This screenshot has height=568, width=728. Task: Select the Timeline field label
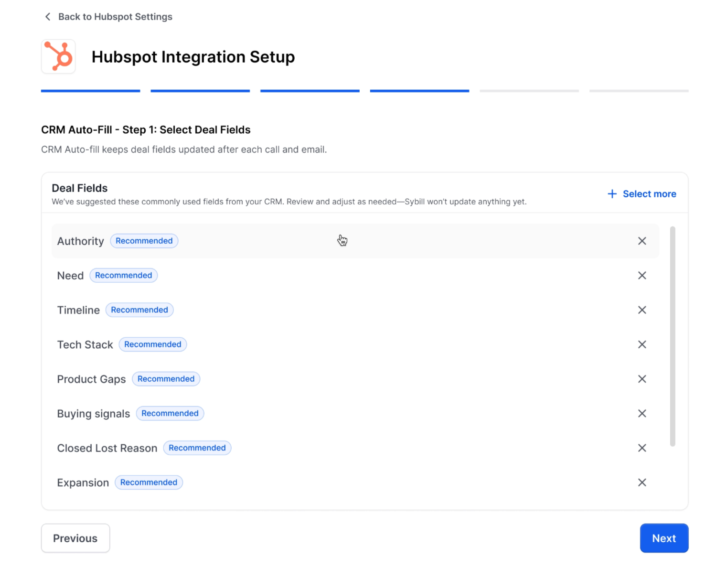pyautogui.click(x=78, y=310)
